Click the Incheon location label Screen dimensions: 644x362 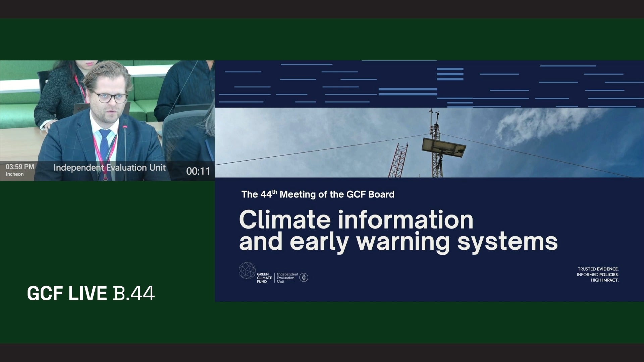click(x=15, y=174)
